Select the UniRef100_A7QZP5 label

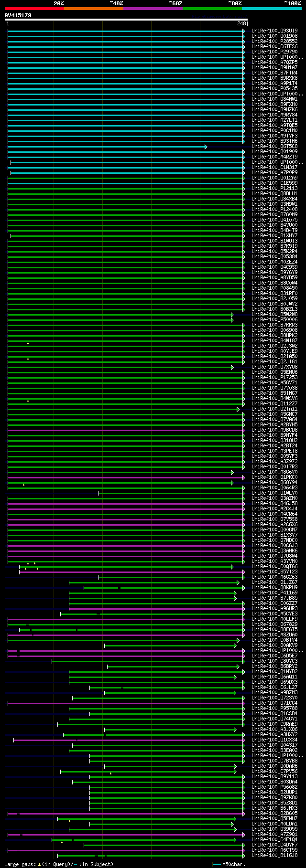pyautogui.click(x=274, y=63)
